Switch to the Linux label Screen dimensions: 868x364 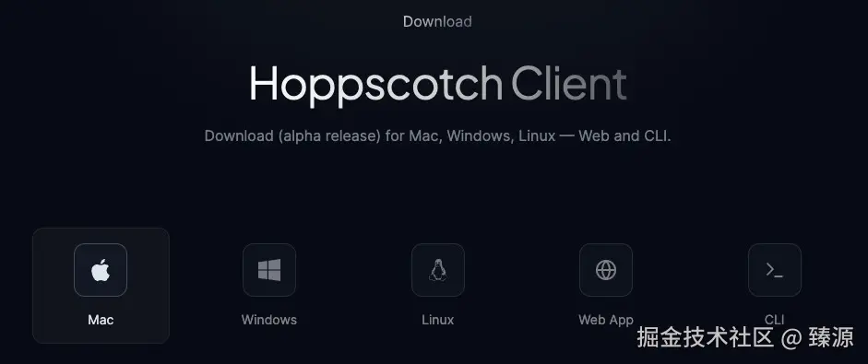438,320
